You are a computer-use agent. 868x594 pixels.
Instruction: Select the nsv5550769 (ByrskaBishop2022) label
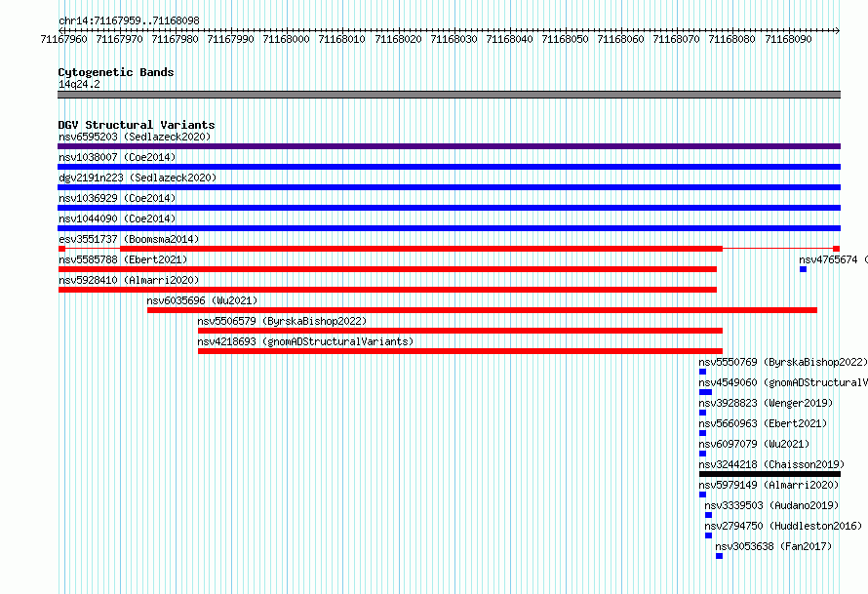pyautogui.click(x=783, y=362)
